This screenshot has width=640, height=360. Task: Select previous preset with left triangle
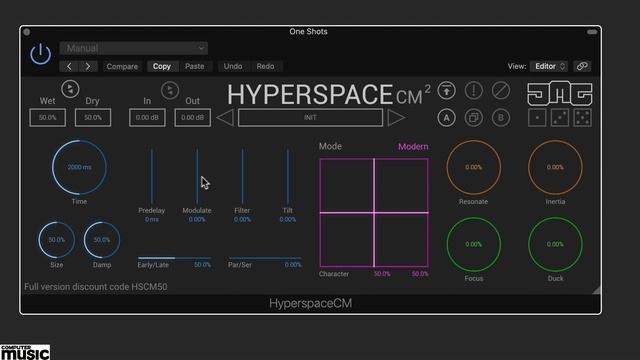tap(225, 118)
